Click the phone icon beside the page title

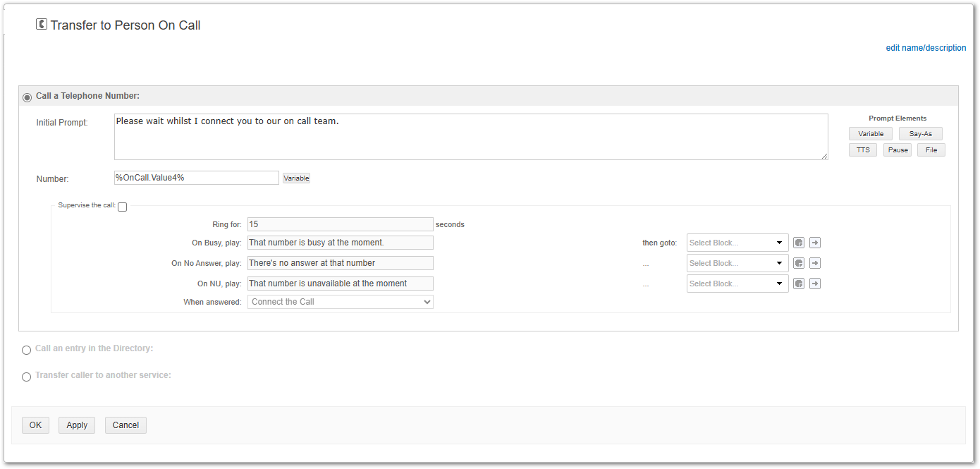42,25
